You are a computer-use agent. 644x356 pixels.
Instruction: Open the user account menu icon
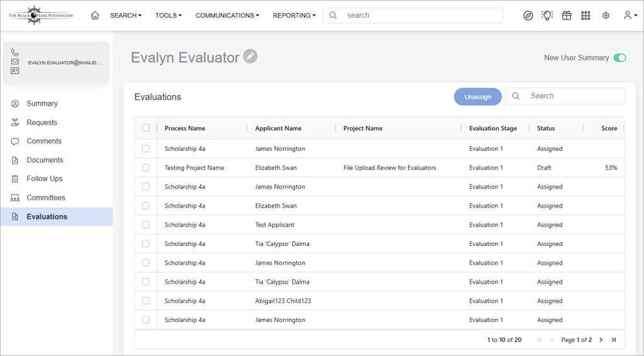630,16
